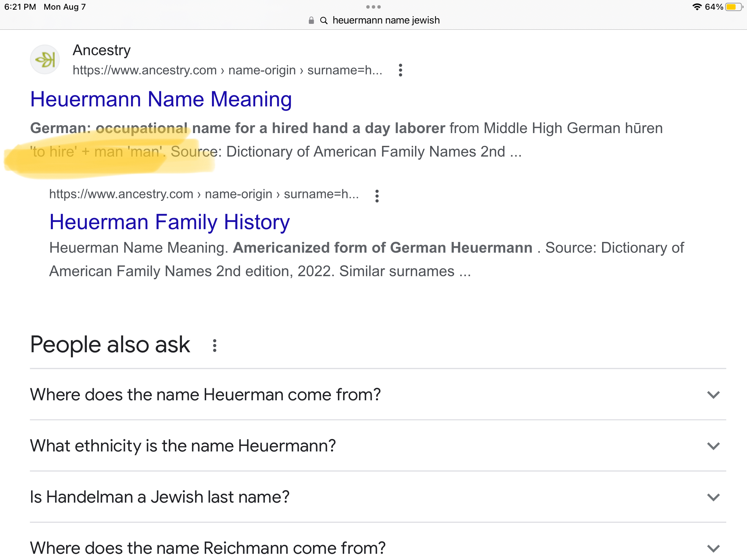Tap the three-dot multitasking control at top

point(373,7)
